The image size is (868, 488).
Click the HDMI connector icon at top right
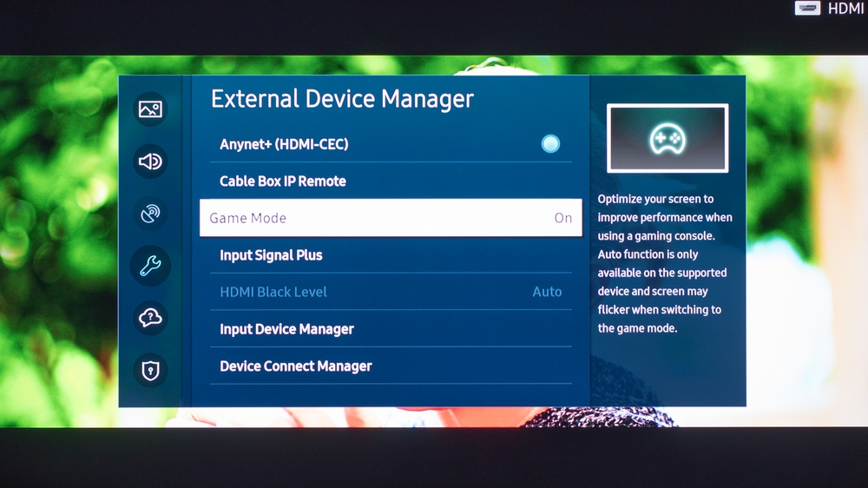pos(808,8)
